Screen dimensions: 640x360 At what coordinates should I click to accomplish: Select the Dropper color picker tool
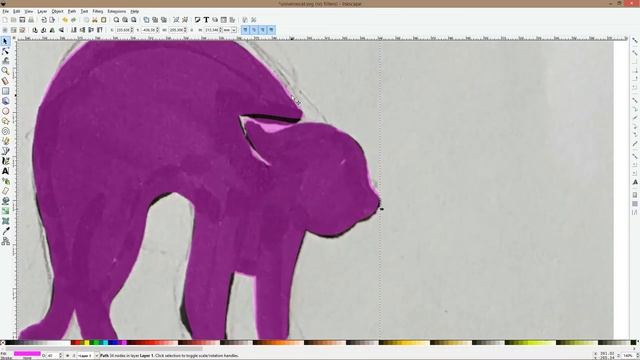(x=5, y=231)
